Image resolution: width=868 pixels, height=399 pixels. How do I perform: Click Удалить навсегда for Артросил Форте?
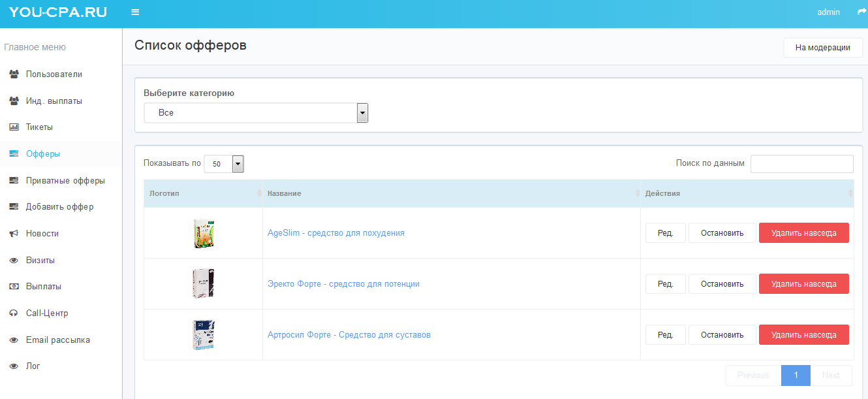coord(804,335)
